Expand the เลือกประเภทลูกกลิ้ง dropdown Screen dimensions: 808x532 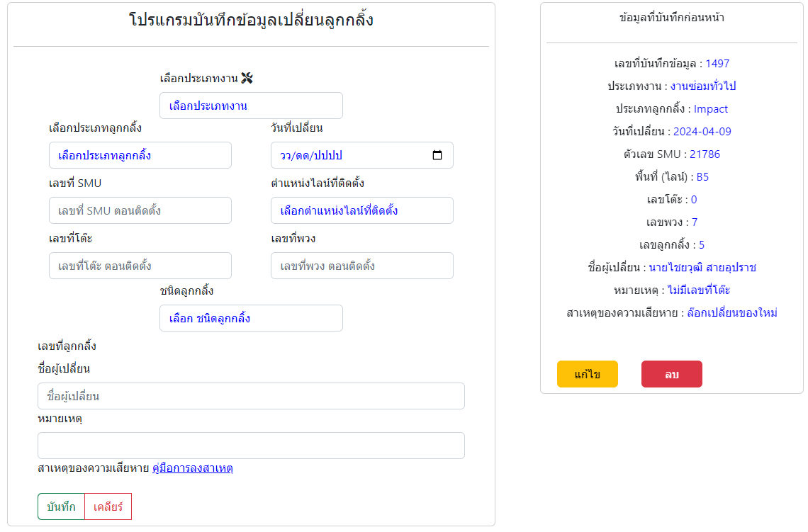(140, 155)
